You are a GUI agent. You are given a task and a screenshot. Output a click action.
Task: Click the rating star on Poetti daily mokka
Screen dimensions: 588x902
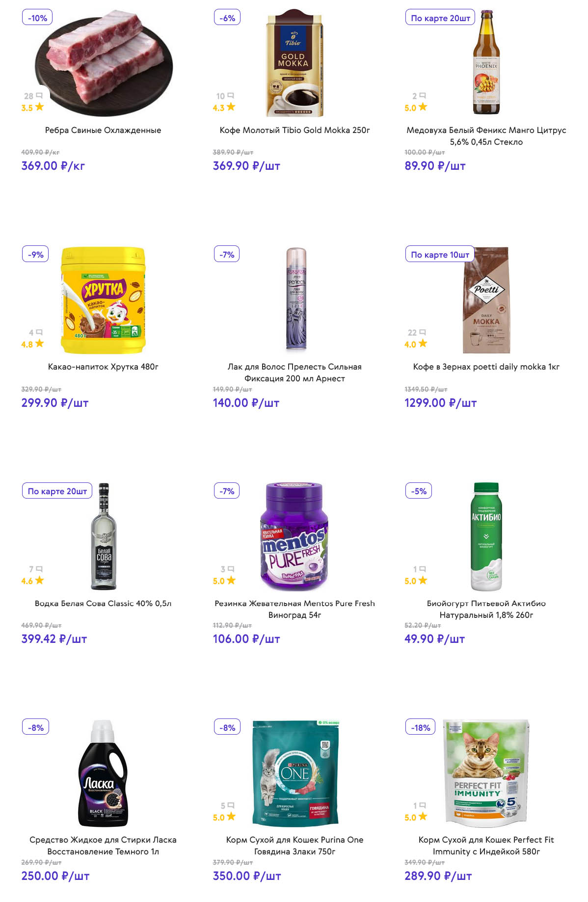coord(423,344)
